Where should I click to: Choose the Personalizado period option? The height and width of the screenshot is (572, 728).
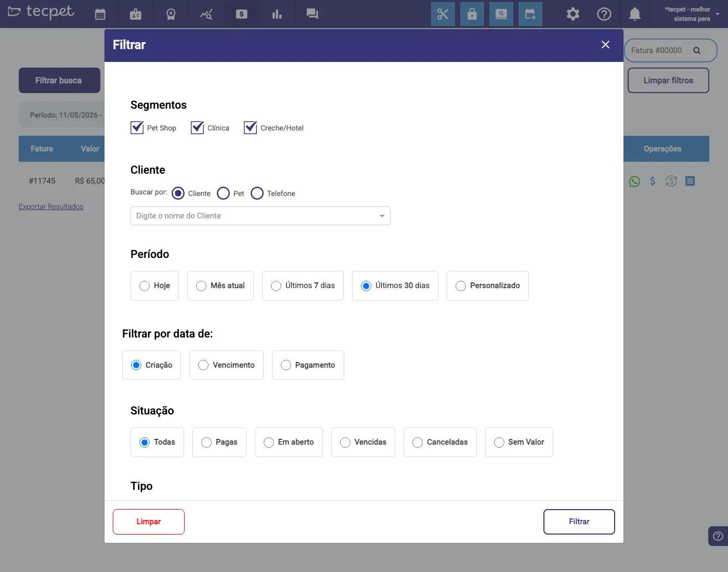[x=488, y=285]
